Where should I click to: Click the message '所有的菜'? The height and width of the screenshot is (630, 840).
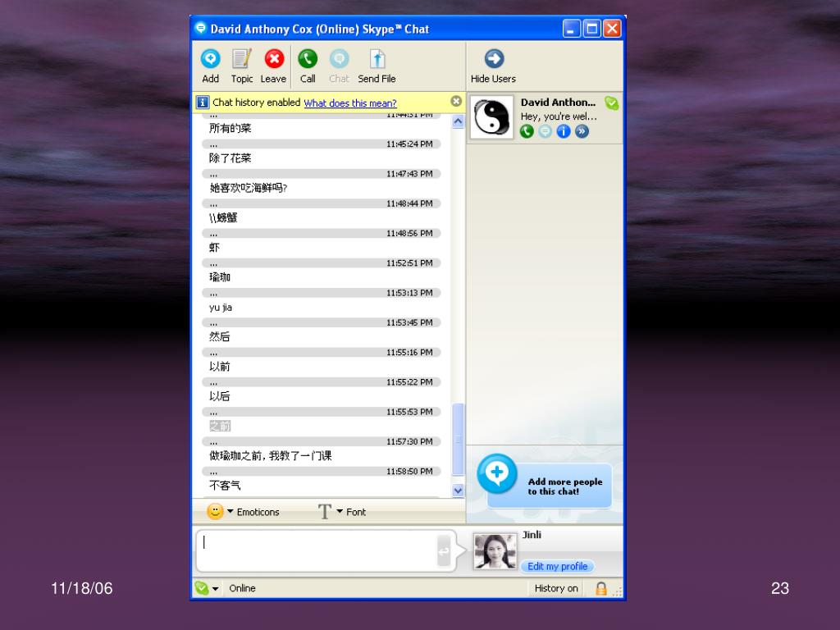pos(230,128)
